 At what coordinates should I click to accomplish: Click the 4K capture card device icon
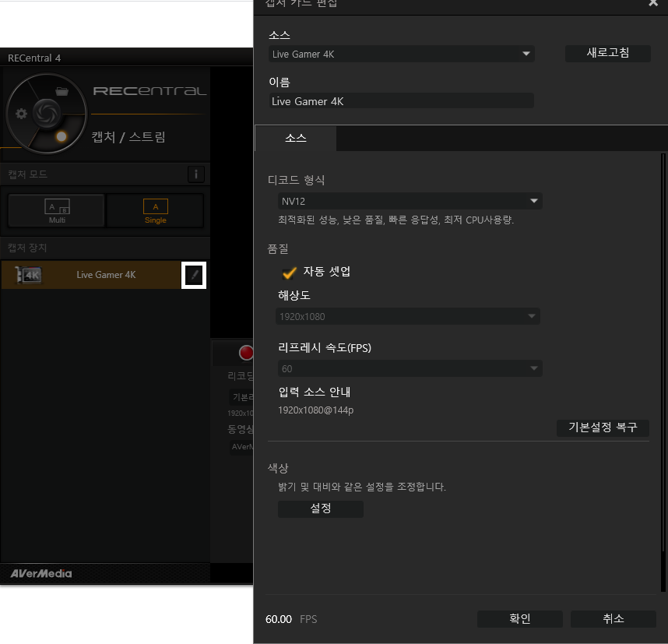click(x=28, y=275)
